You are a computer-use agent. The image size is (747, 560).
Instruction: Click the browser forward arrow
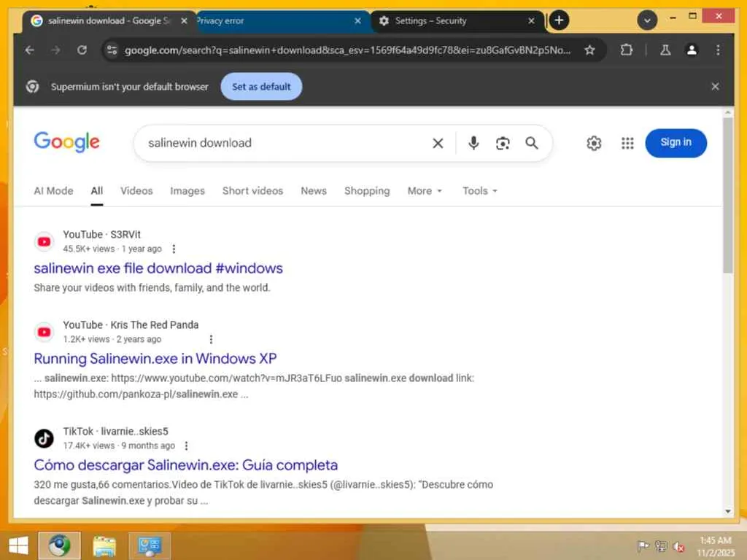point(55,50)
